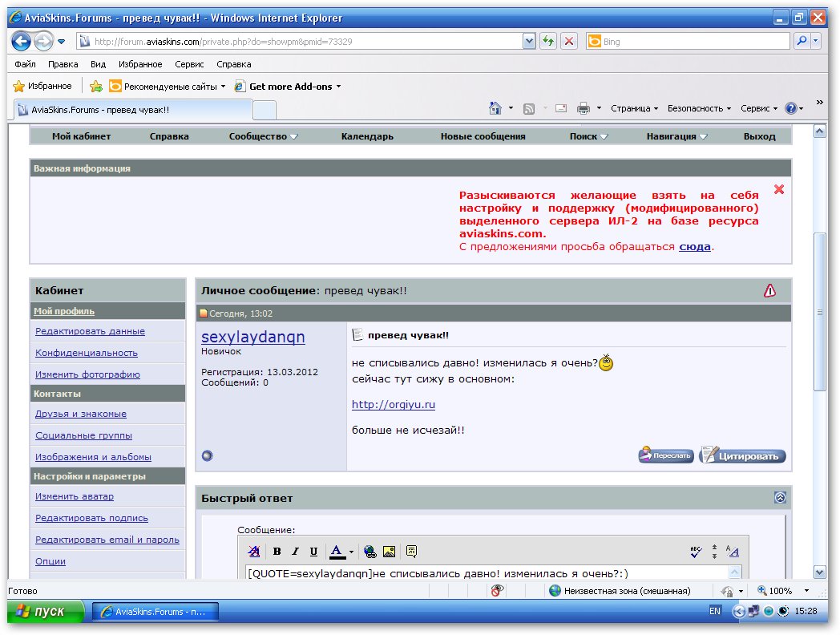840x635 pixels.
Task: Click the browser Back arrow button
Action: 22,41
